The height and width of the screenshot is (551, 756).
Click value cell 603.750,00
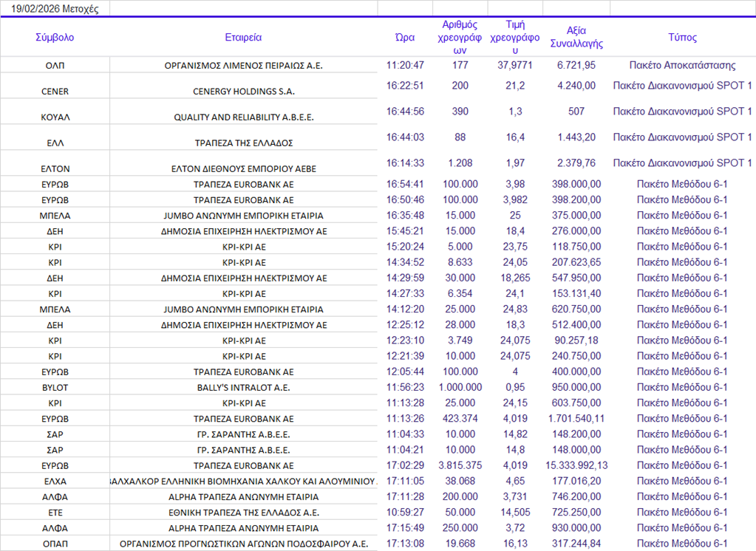tap(576, 403)
